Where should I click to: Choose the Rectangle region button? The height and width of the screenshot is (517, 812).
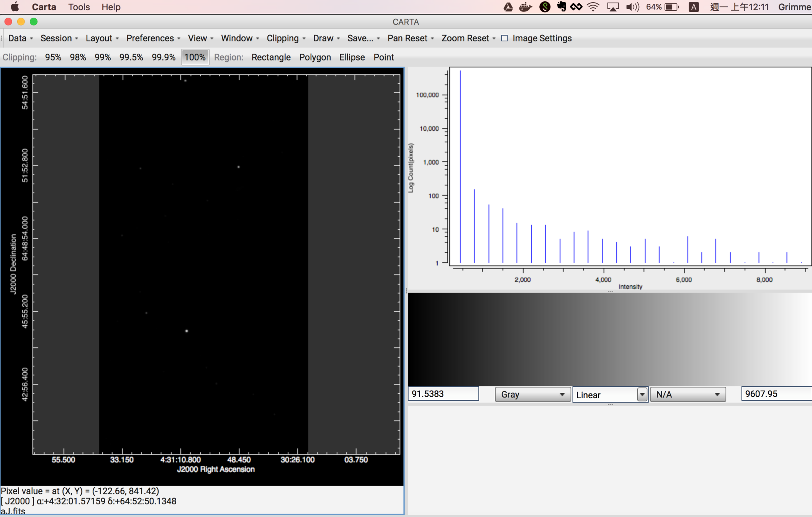pyautogui.click(x=271, y=57)
